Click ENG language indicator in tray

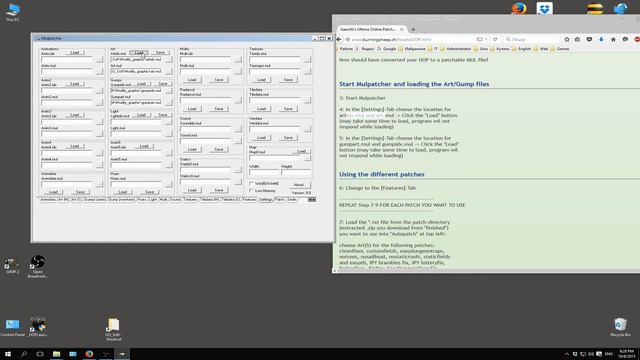click(x=609, y=354)
